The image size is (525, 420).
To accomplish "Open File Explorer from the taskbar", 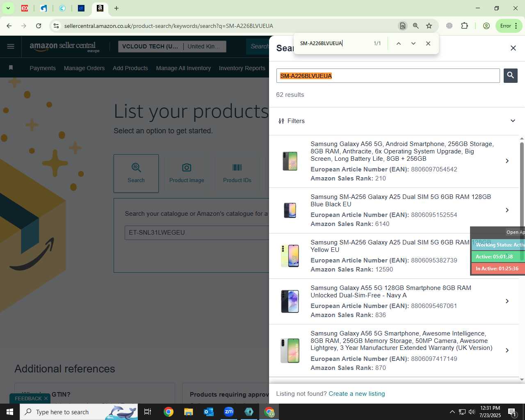I will (188, 412).
